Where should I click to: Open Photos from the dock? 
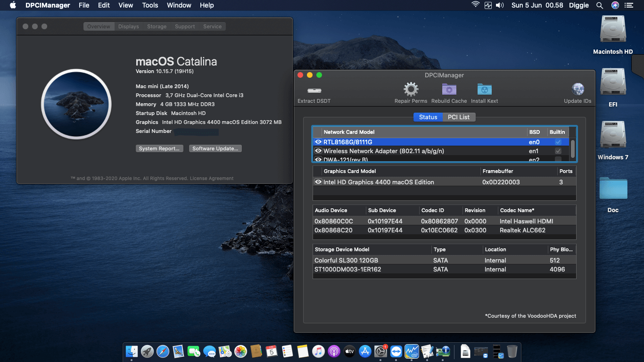pos(240,351)
